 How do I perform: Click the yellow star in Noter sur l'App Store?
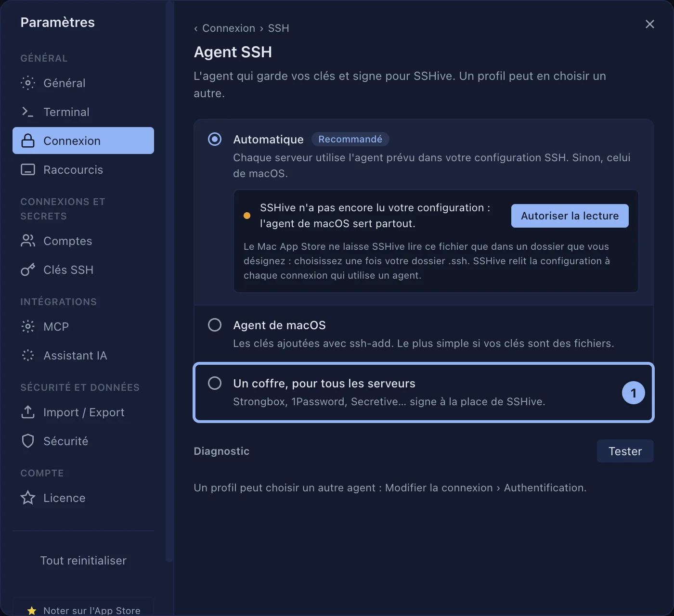(x=32, y=611)
